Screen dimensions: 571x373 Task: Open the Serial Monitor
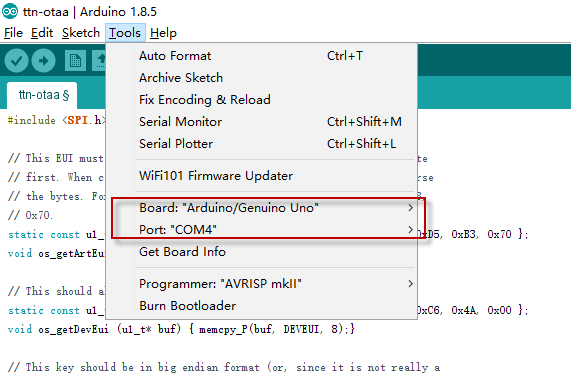[x=261, y=122]
